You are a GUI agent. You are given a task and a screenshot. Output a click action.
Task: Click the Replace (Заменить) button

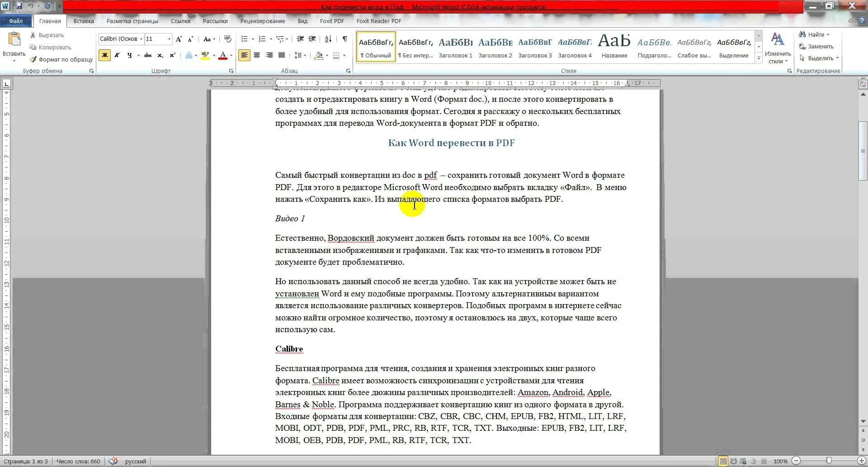coord(816,47)
